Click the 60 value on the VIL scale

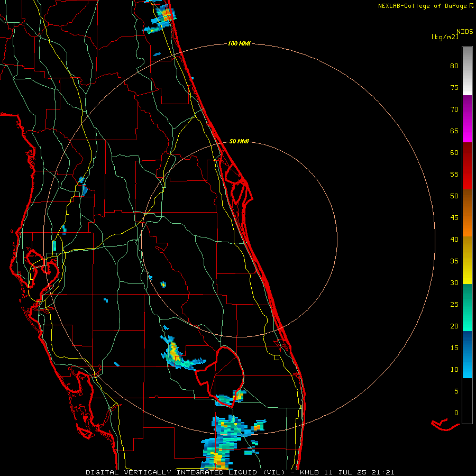(x=454, y=153)
